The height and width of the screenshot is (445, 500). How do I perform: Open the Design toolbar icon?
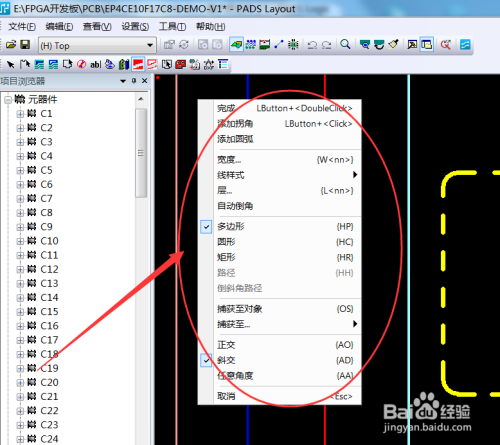(x=251, y=45)
